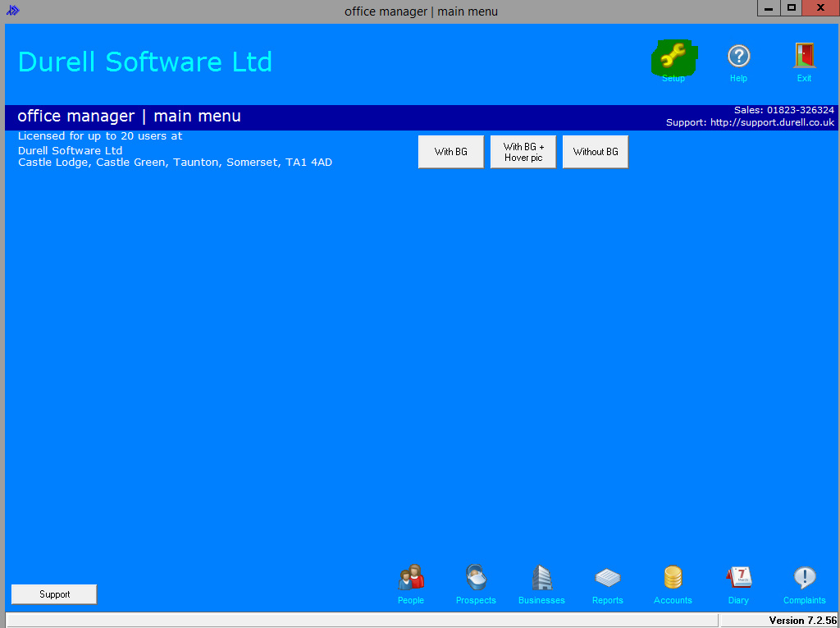Minimize the office manager window
This screenshot has width=840, height=628.
pyautogui.click(x=769, y=8)
